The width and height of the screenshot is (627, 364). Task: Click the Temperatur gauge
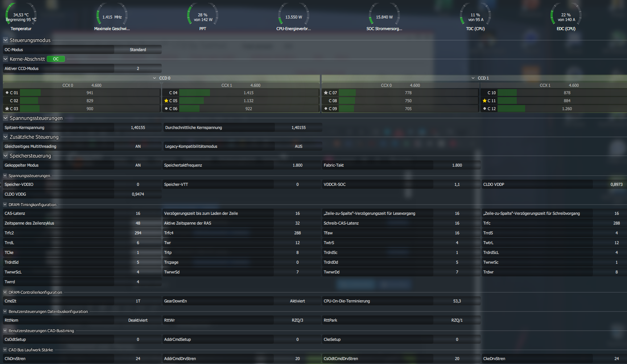pyautogui.click(x=21, y=17)
